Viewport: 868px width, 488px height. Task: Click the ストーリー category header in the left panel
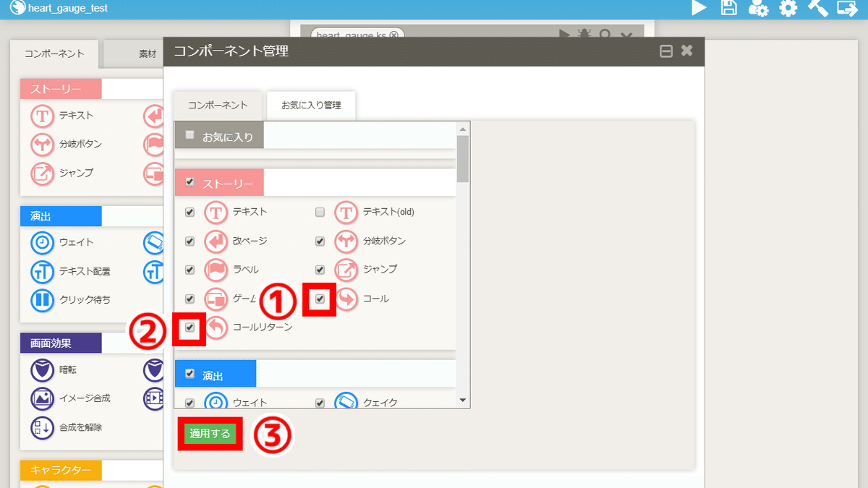[x=61, y=89]
